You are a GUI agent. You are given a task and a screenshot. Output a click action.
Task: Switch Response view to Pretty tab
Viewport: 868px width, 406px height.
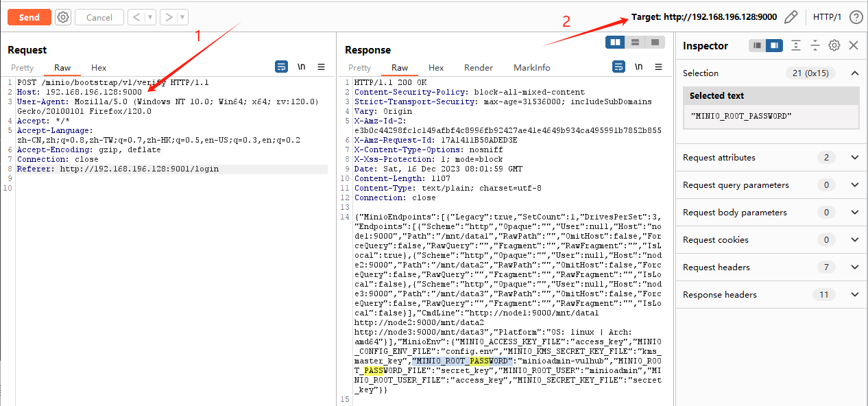[359, 68]
